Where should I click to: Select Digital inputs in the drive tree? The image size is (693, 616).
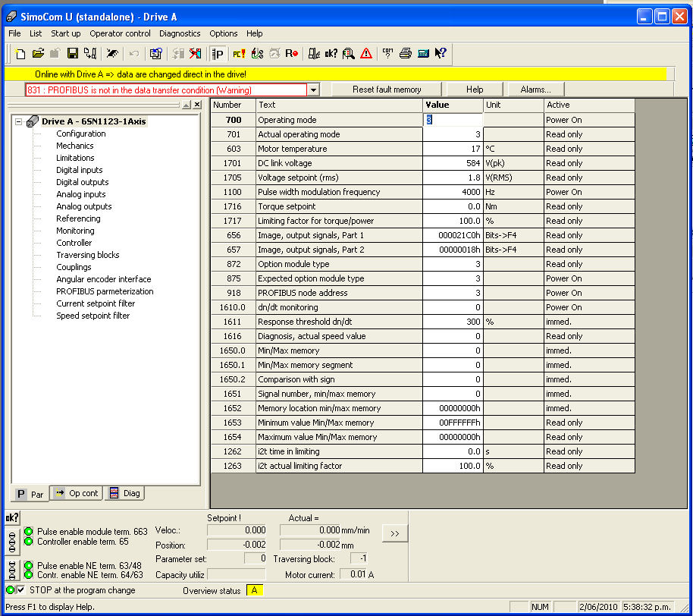(x=79, y=170)
